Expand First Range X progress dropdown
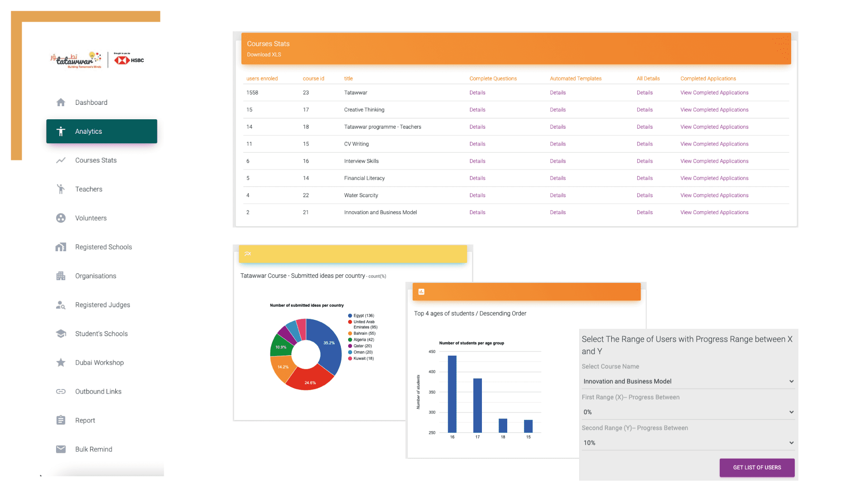 point(688,412)
